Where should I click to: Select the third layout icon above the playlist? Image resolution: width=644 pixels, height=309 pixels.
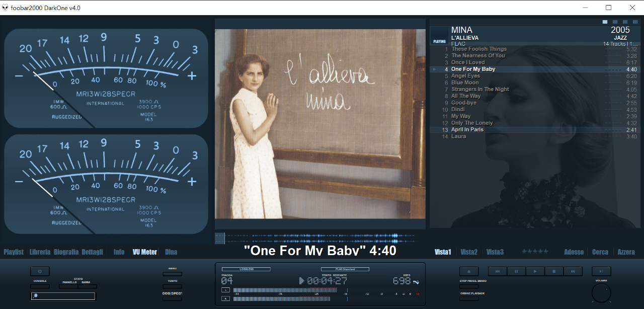pyautogui.click(x=625, y=22)
